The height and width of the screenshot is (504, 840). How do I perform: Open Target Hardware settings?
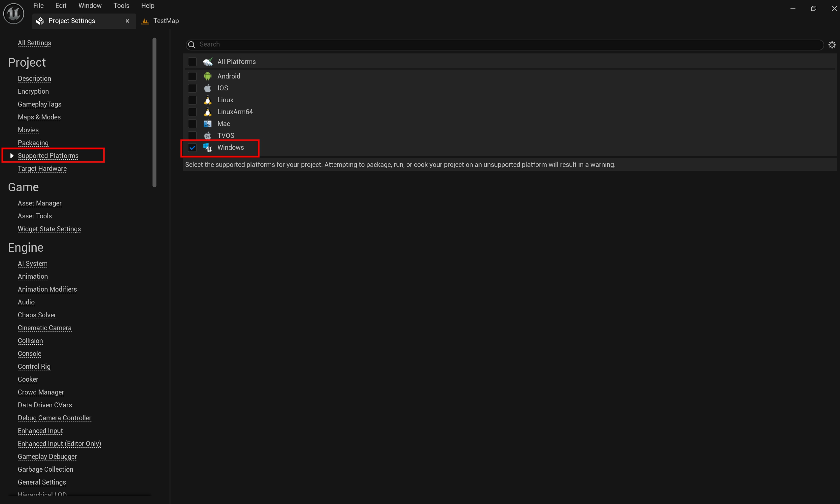tap(43, 169)
